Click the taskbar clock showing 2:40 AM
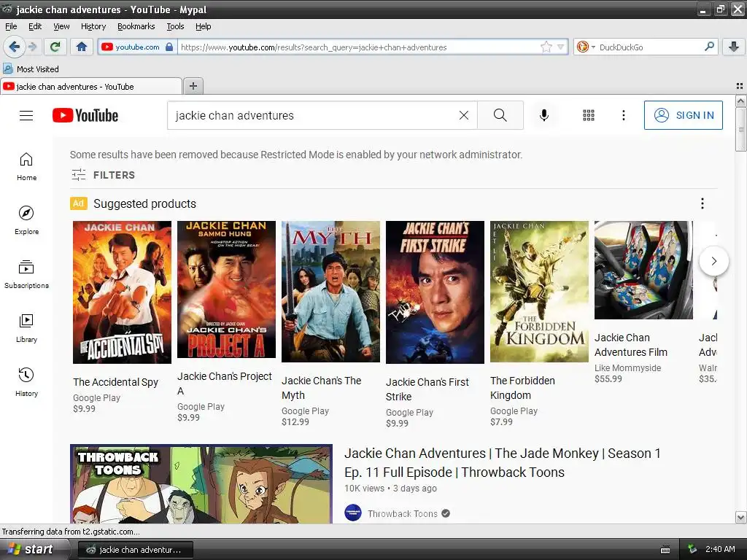Viewport: 747px width, 560px height. coord(720,549)
